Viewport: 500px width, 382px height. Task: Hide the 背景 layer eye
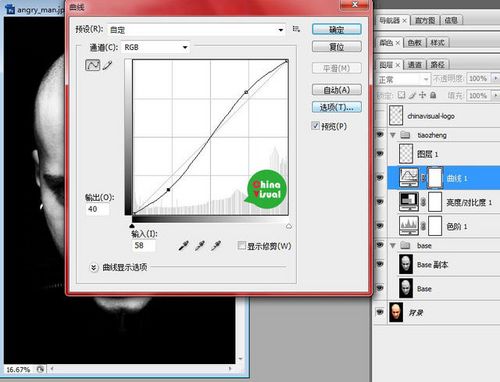pos(380,312)
